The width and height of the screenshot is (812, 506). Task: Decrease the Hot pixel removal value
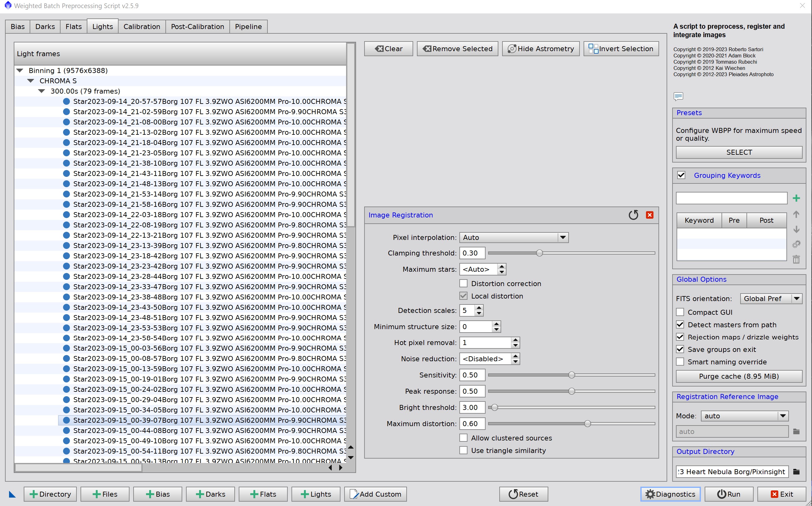516,345
